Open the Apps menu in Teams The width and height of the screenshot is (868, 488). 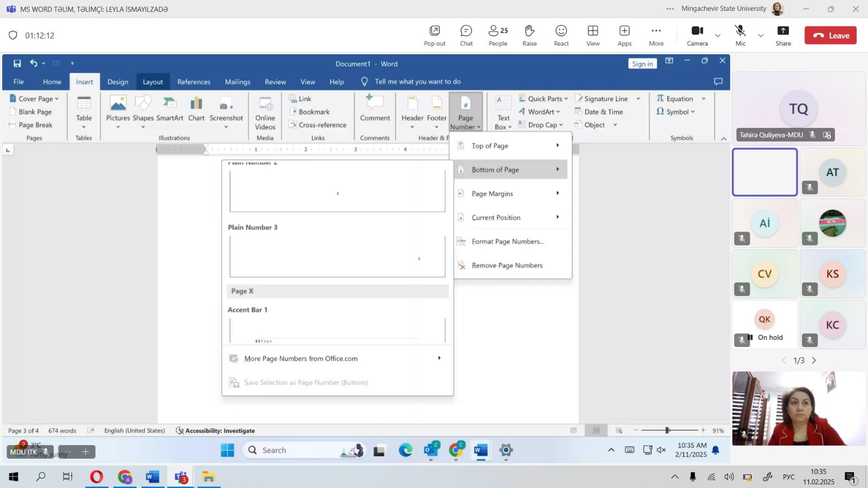pyautogui.click(x=624, y=36)
